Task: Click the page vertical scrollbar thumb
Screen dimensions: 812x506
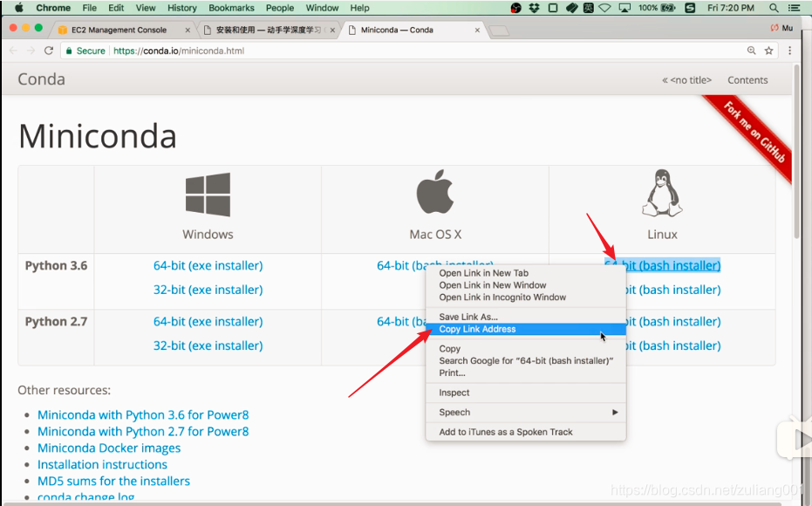Action: pyautogui.click(x=797, y=151)
